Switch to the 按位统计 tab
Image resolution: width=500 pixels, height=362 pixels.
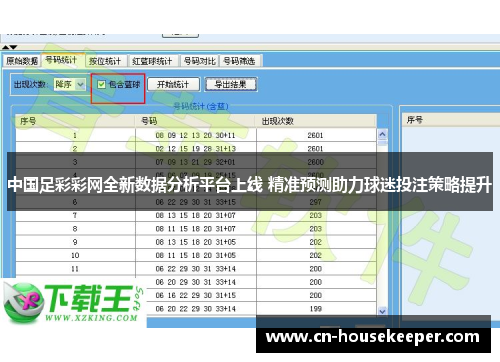pyautogui.click(x=105, y=61)
